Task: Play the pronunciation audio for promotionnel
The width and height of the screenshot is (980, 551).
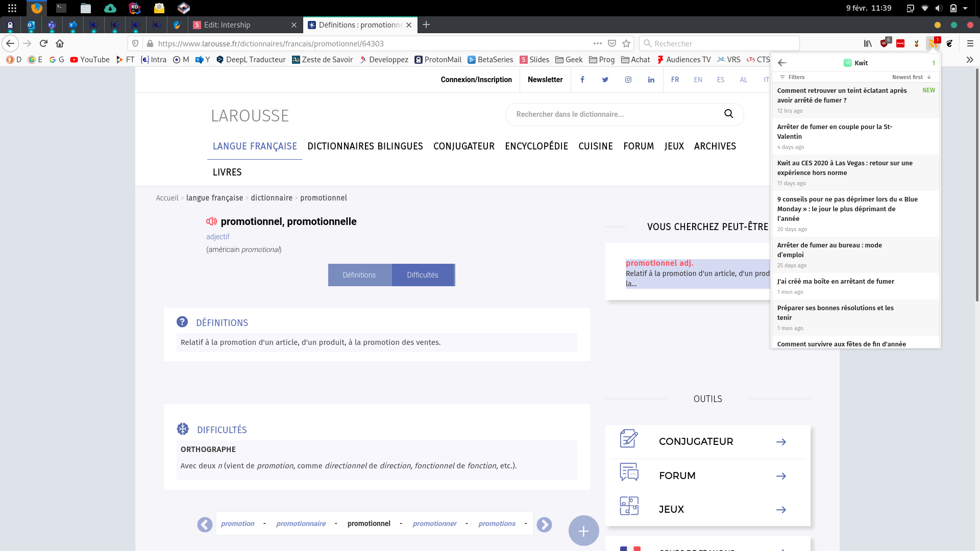Action: click(211, 221)
